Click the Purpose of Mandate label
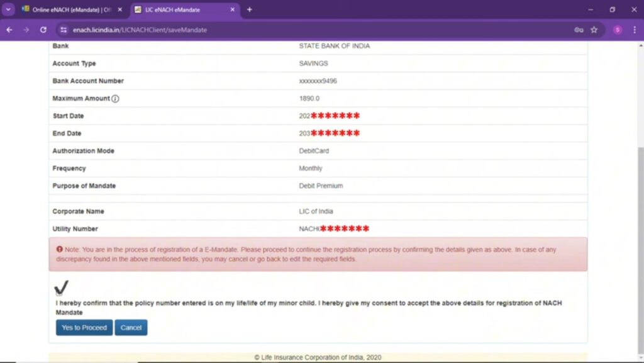 pyautogui.click(x=84, y=186)
